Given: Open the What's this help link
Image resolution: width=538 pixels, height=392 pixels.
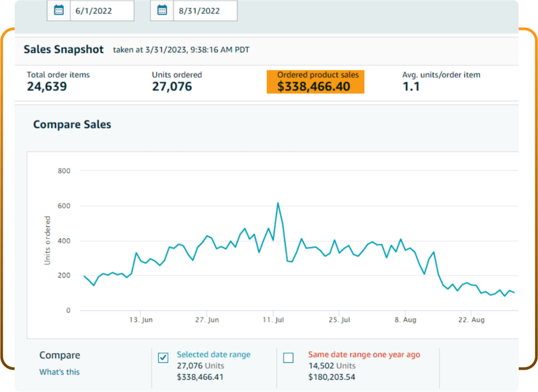Looking at the screenshot, I should click(59, 372).
